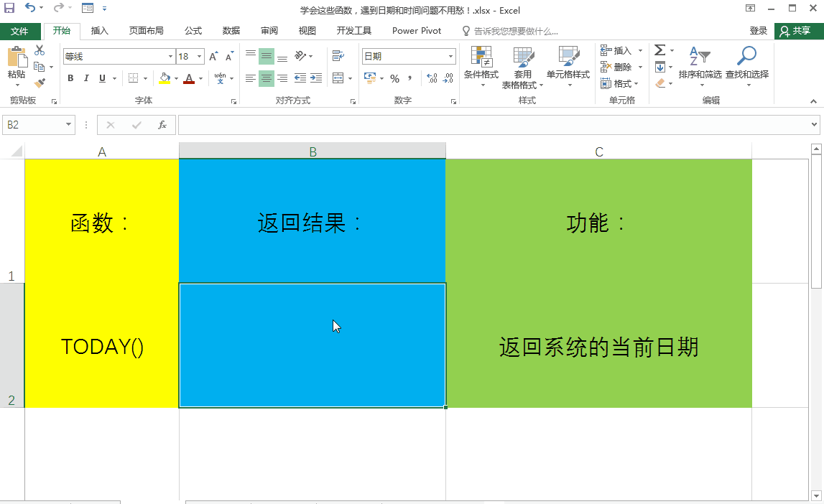Increase indent icon in alignment group
Screen dimensions: 824x504
(316, 78)
